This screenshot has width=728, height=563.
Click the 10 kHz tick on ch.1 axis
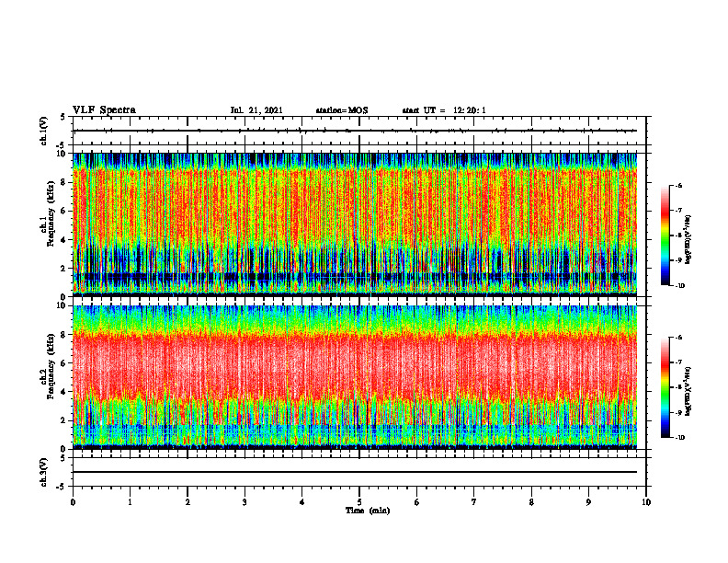[63, 154]
